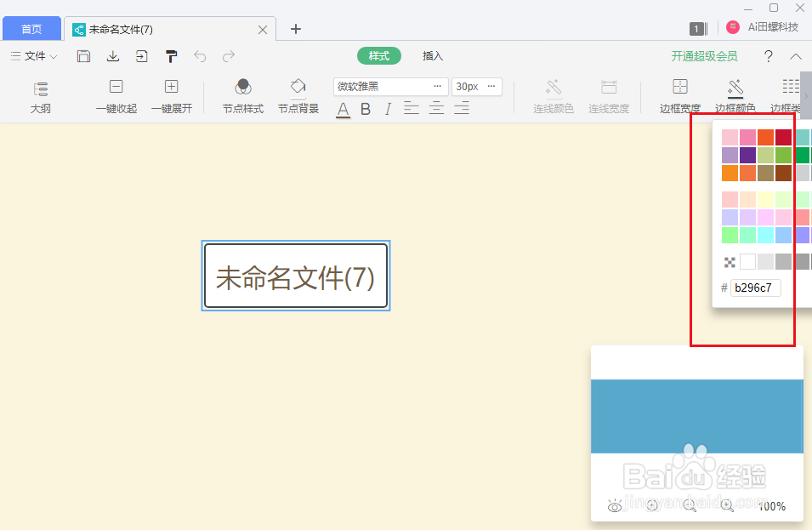Open the 大纲 outline view
This screenshot has width=812, height=530.
coord(41,97)
